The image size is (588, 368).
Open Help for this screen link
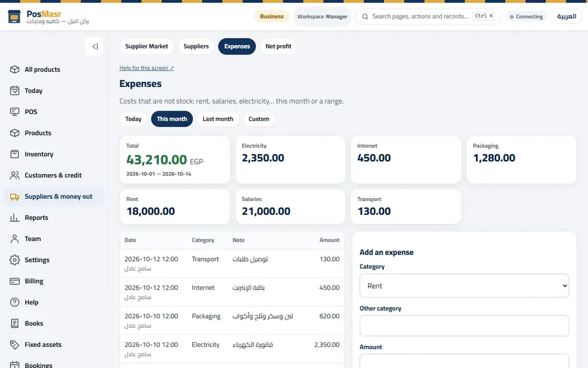coord(146,68)
